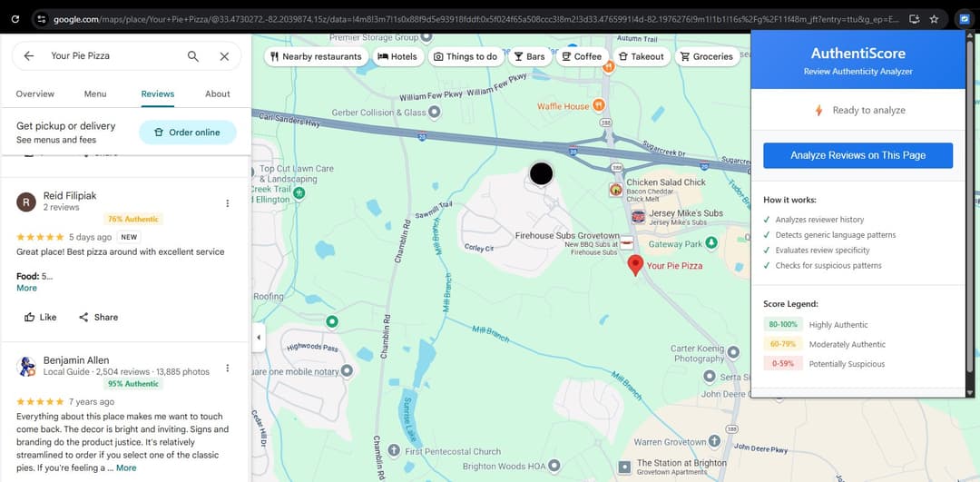Click the 80-100% legend swatch
The image size is (980, 482).
click(783, 324)
